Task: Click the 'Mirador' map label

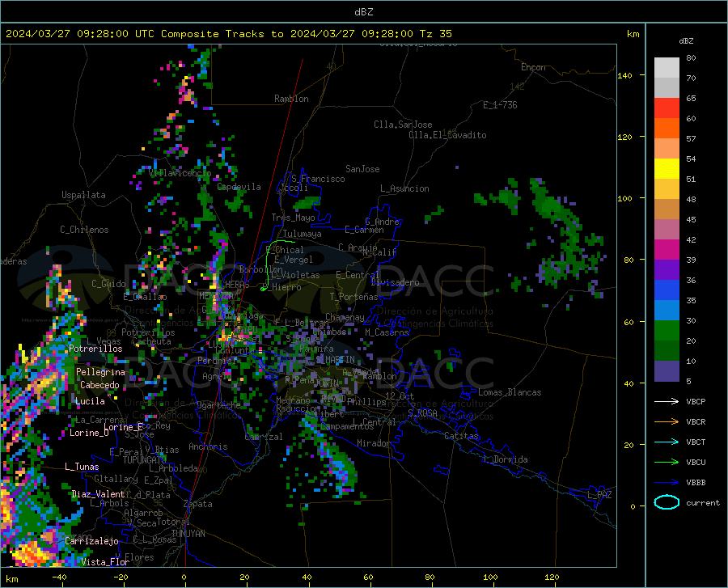Action: click(x=374, y=443)
